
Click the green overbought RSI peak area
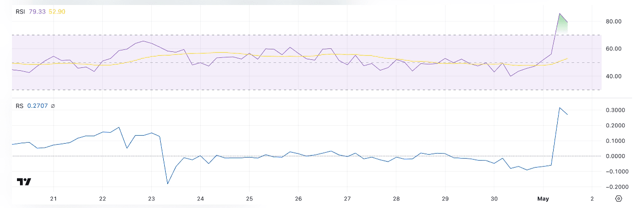click(562, 26)
